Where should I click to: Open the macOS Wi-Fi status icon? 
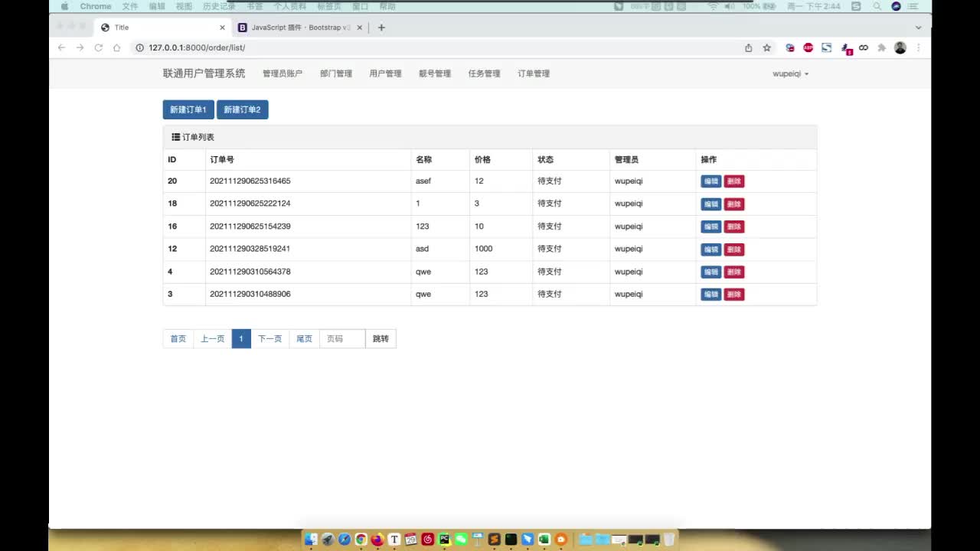coord(713,6)
